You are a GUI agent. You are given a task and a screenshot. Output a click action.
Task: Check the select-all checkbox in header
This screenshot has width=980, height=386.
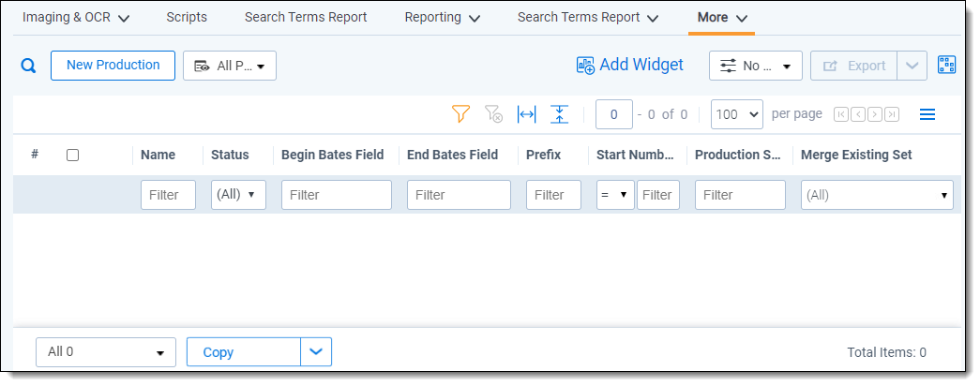72,155
